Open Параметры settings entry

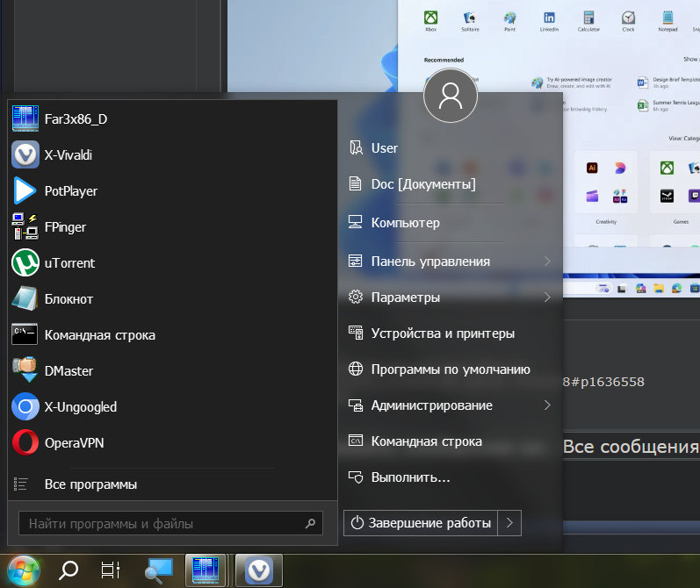[x=450, y=298]
